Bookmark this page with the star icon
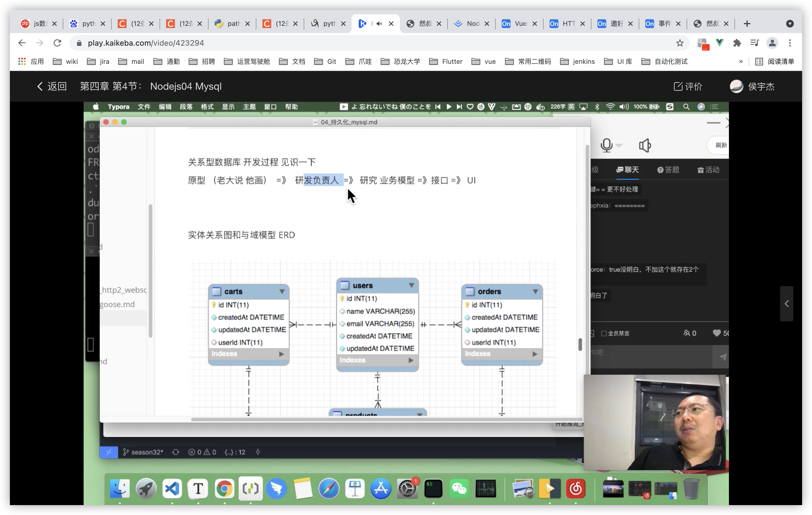 (679, 43)
